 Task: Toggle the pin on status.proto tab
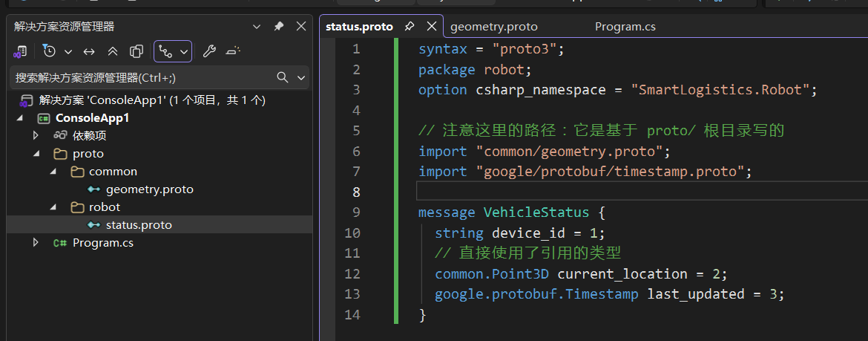[x=410, y=27]
